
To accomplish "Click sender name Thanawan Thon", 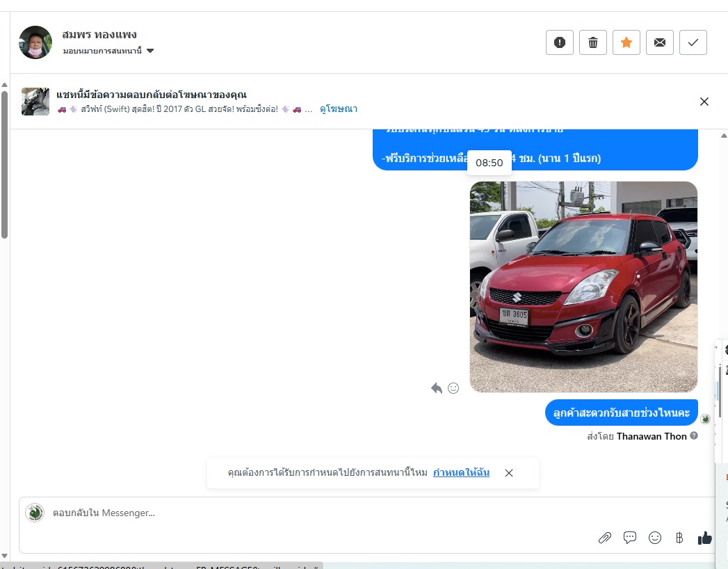I will [x=652, y=436].
